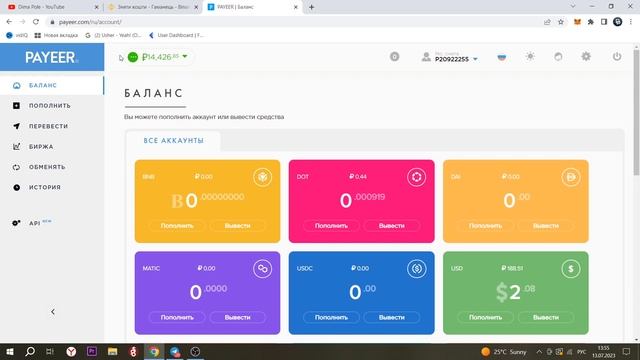
Task: Bookmark this page with the star
Action: click(561, 22)
